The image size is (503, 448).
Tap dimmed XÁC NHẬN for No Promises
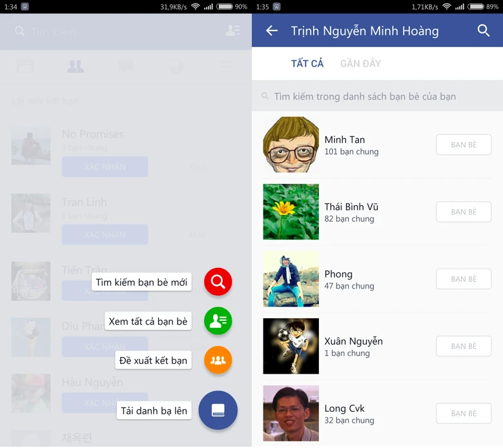tap(105, 167)
